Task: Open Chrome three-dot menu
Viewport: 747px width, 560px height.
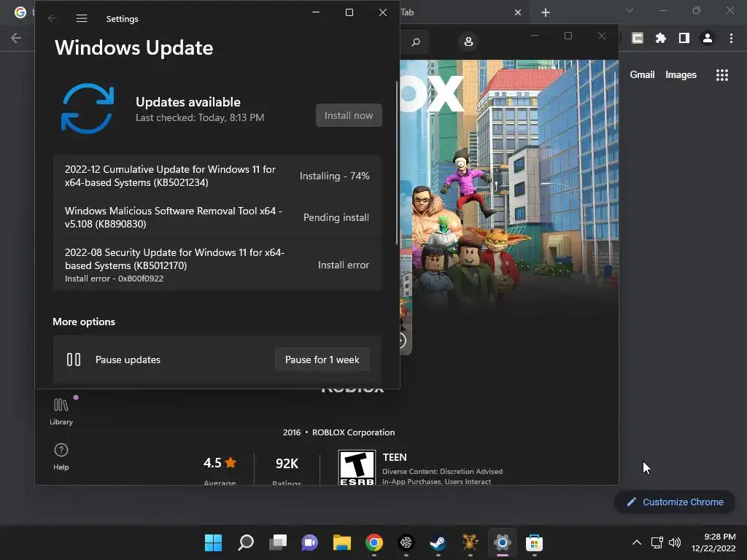Action: 731,38
